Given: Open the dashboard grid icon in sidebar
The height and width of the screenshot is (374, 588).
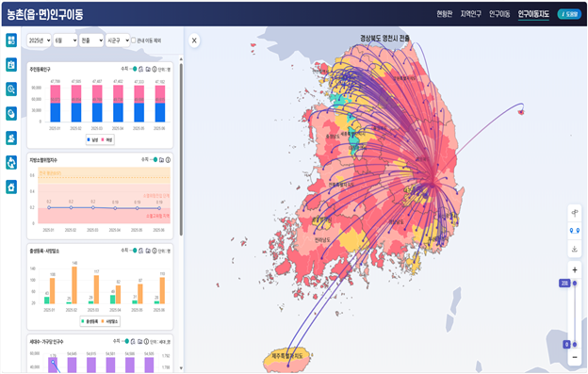Looking at the screenshot, I should click(11, 41).
